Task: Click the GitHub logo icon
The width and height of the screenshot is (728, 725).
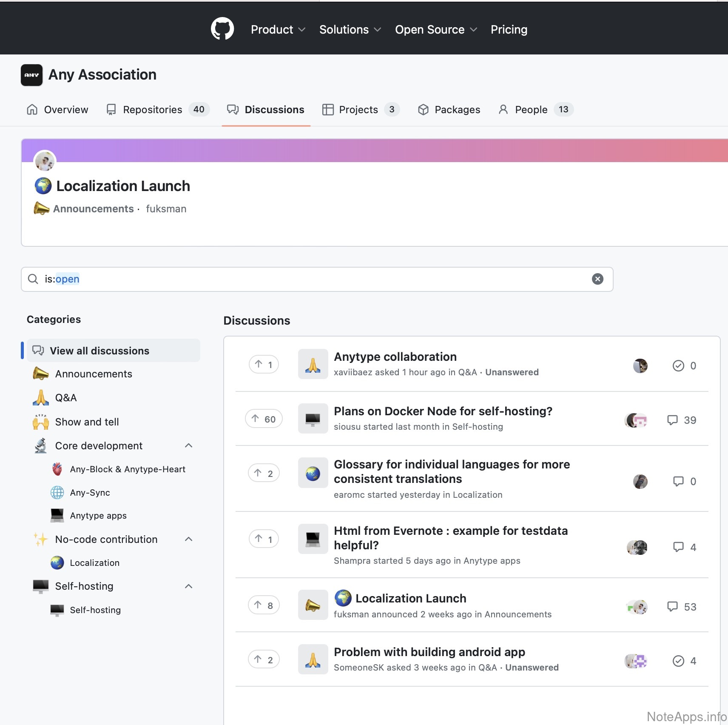Action: (222, 29)
